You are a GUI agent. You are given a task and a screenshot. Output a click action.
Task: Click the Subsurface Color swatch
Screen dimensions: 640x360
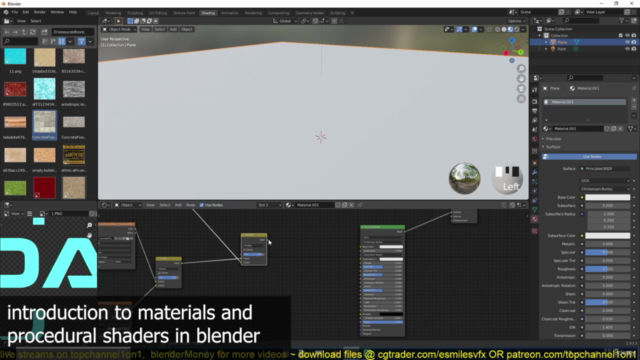coord(608,236)
